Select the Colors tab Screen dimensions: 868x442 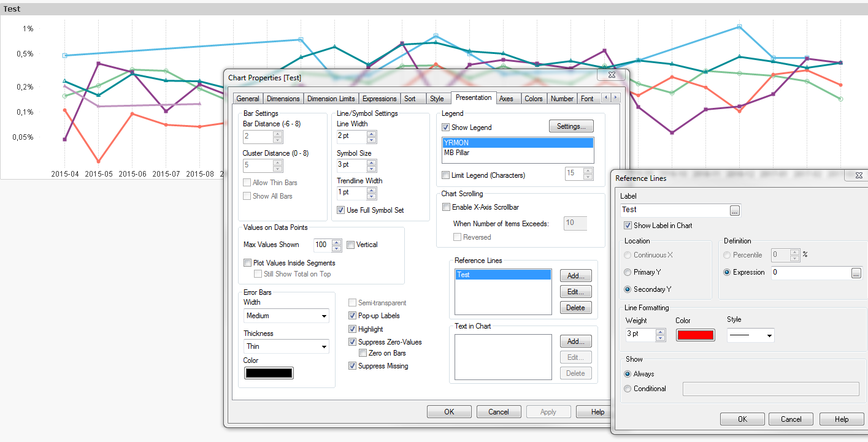533,99
